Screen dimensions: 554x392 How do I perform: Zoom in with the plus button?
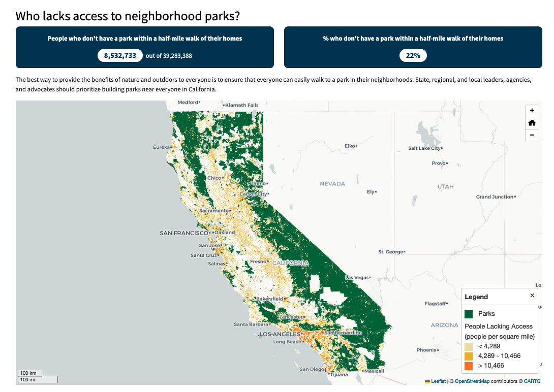(532, 110)
